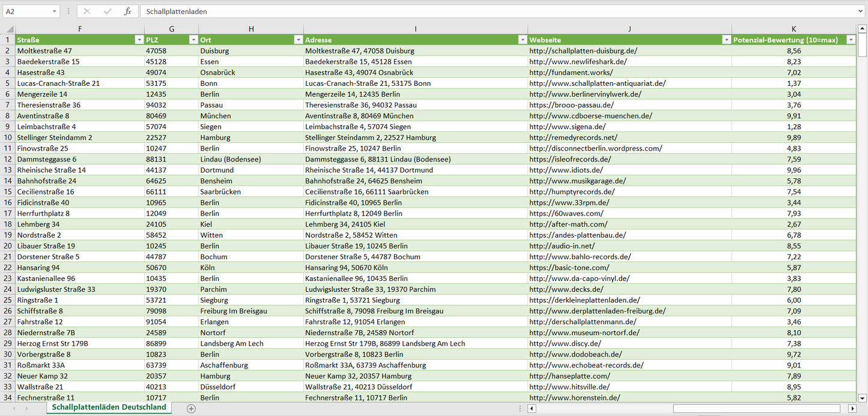Click the Cancel entry X icon
The height and width of the screenshot is (416, 868).
87,11
